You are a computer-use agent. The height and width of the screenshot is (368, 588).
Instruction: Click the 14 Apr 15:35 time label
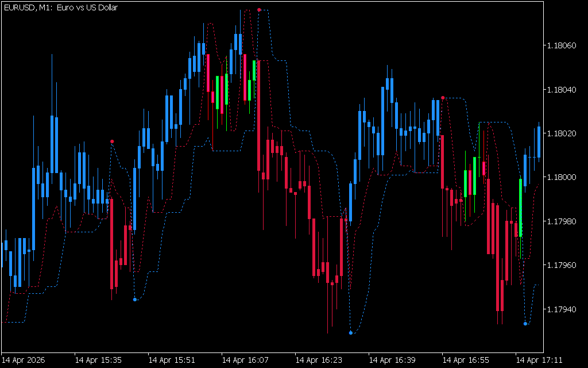[98, 361]
